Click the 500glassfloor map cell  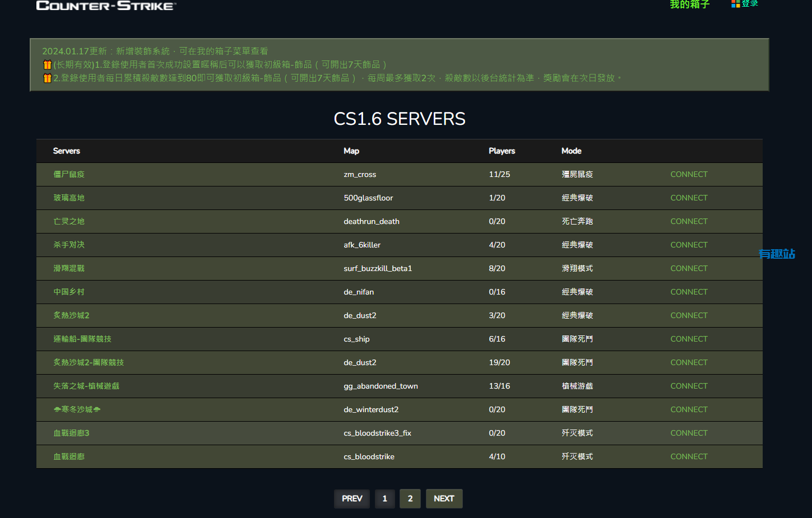click(x=368, y=198)
